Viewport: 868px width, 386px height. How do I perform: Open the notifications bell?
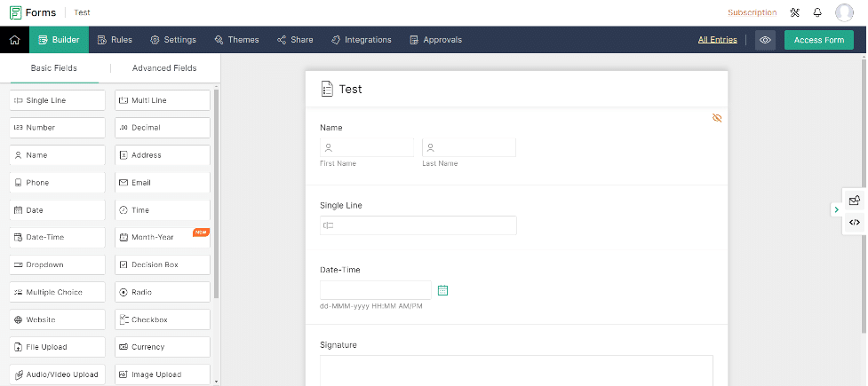coord(817,12)
